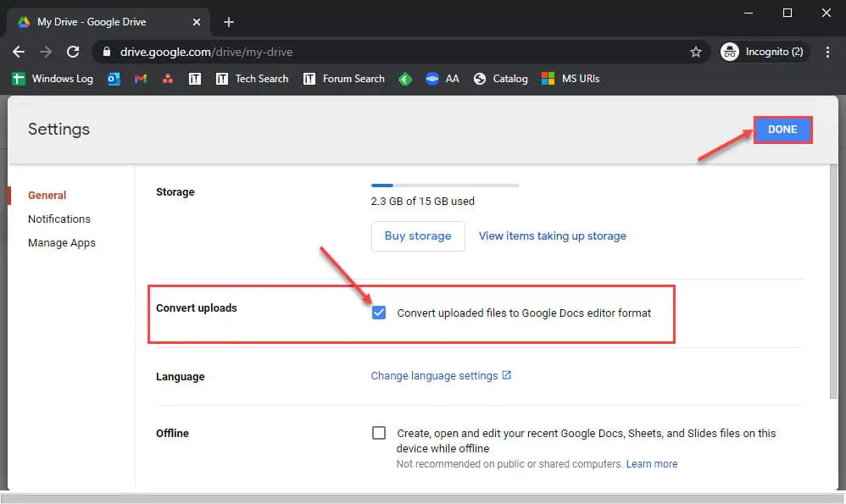846x504 pixels.
Task: Click the browser back arrow
Action: (19, 52)
